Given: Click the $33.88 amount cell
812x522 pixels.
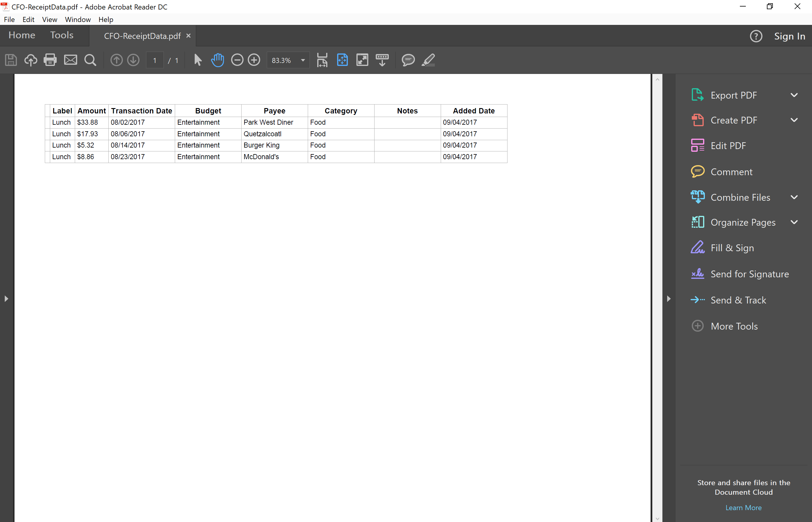Looking at the screenshot, I should tap(91, 122).
